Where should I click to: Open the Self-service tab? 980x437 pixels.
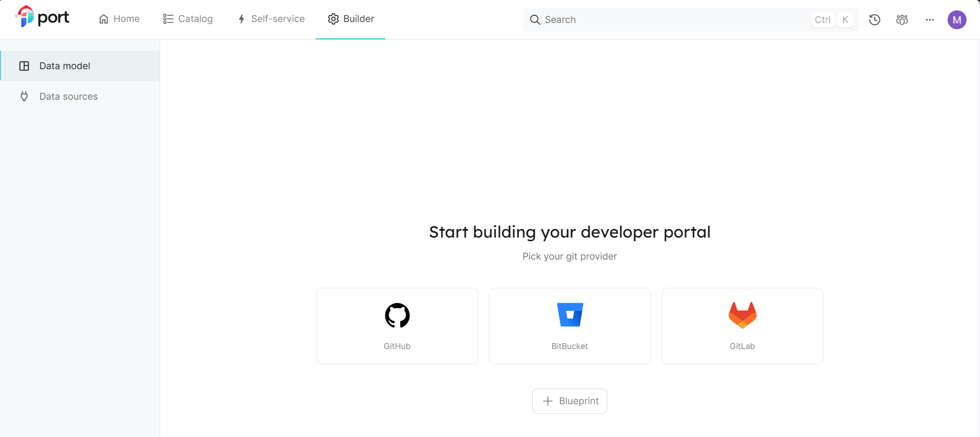[x=271, y=19]
